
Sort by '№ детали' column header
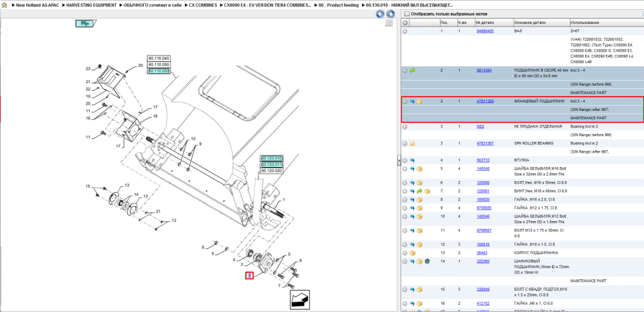[x=494, y=23]
